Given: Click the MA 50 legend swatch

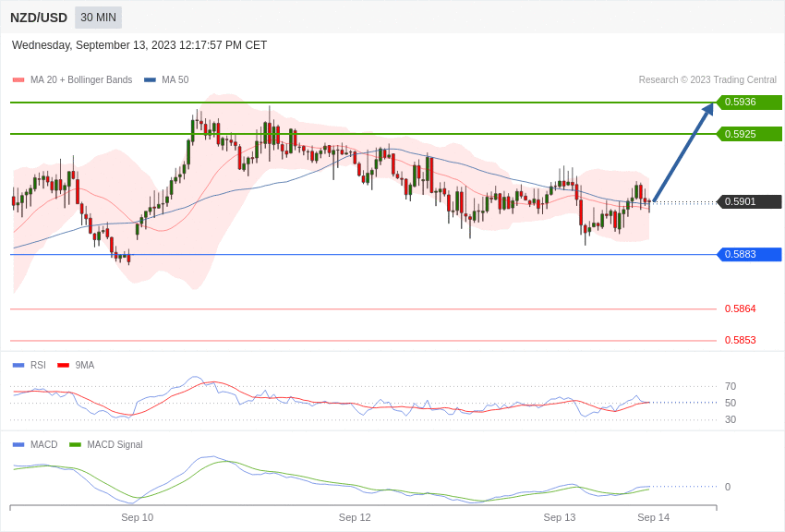Looking at the screenshot, I should [150, 80].
